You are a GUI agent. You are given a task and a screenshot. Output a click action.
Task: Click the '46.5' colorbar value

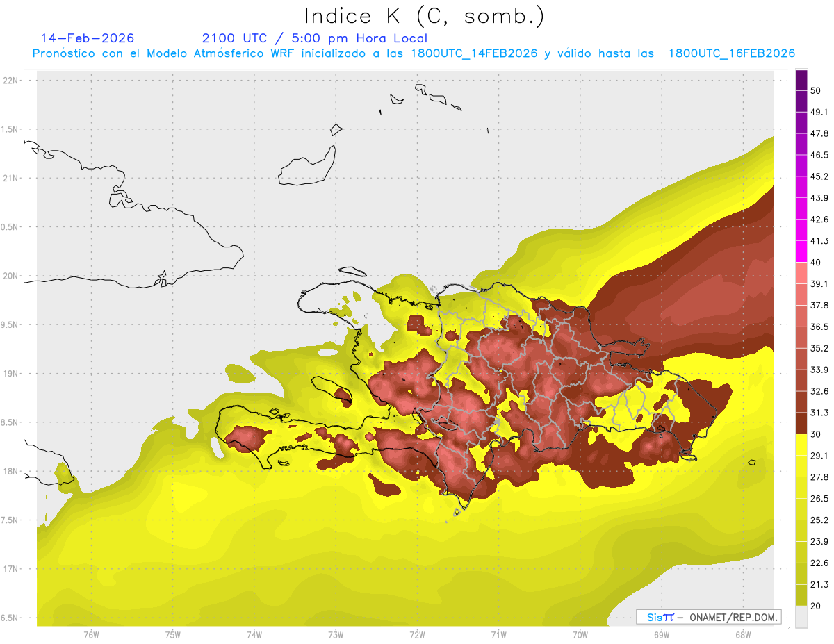tap(819, 155)
